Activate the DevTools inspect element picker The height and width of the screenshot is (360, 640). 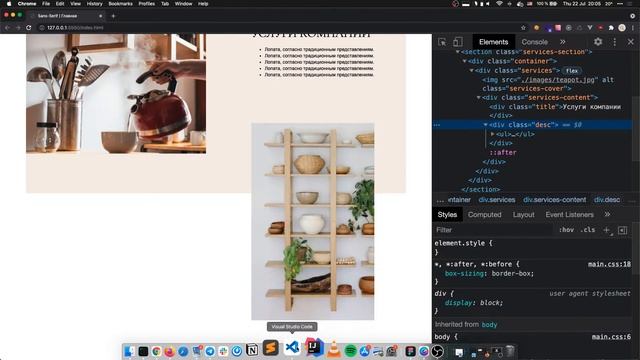coord(442,42)
